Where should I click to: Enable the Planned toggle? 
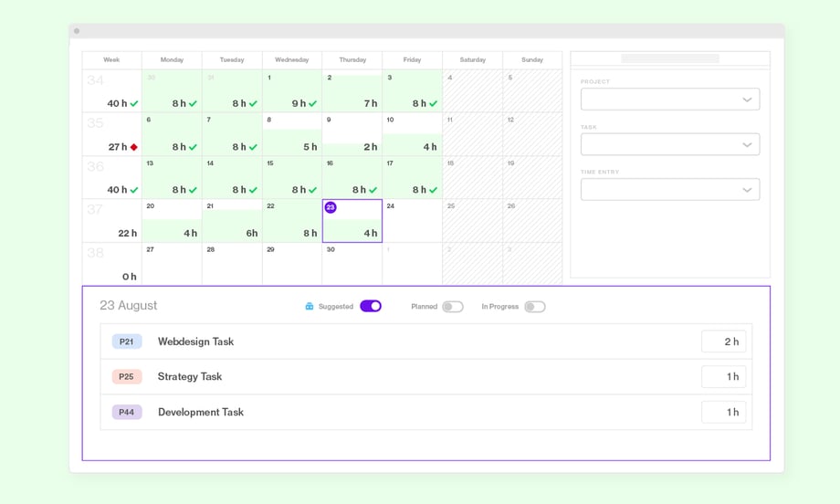[453, 307]
